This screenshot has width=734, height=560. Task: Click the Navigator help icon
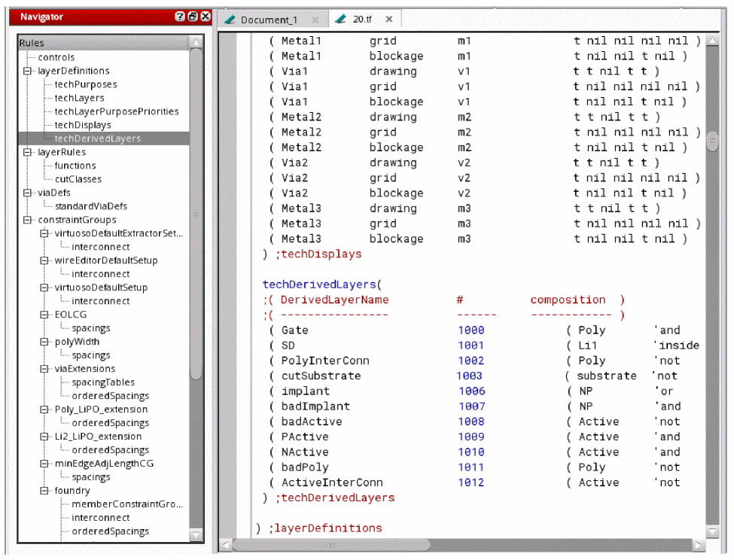[x=180, y=17]
